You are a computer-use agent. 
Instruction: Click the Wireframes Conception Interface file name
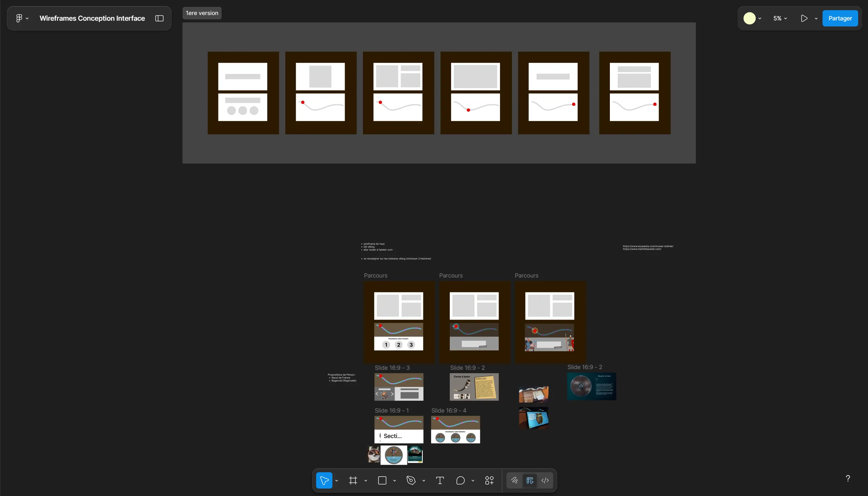click(92, 18)
